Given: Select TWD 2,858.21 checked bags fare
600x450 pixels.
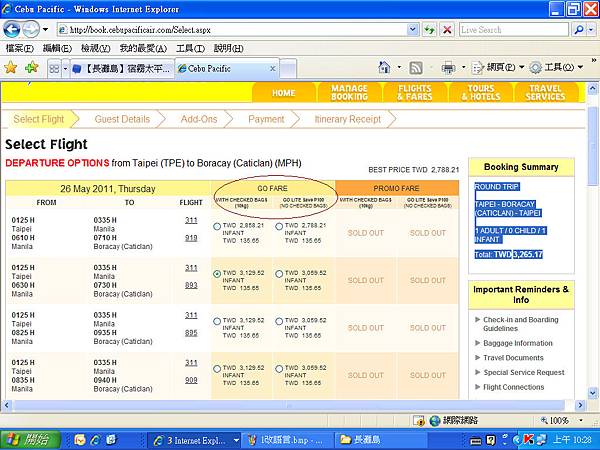Looking at the screenshot, I should pos(217,227).
